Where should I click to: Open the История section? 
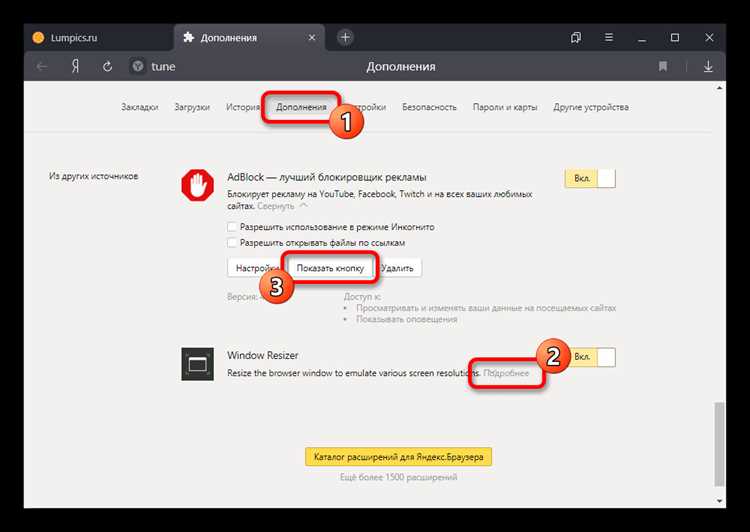click(243, 107)
